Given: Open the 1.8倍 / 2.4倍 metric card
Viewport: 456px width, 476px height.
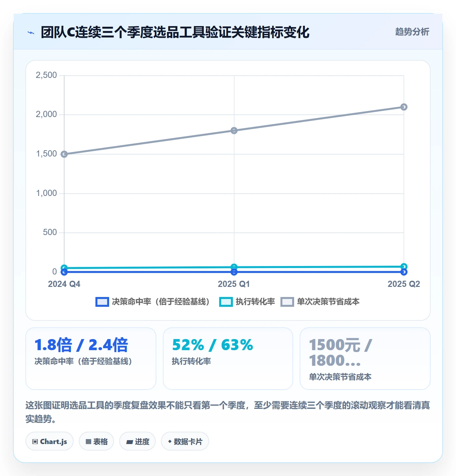Looking at the screenshot, I should [91, 359].
